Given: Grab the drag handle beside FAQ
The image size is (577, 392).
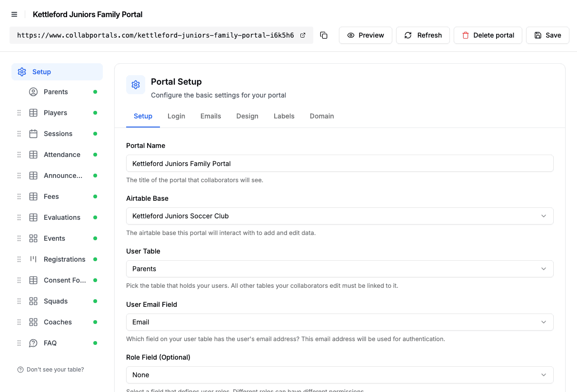Looking at the screenshot, I should pos(19,343).
